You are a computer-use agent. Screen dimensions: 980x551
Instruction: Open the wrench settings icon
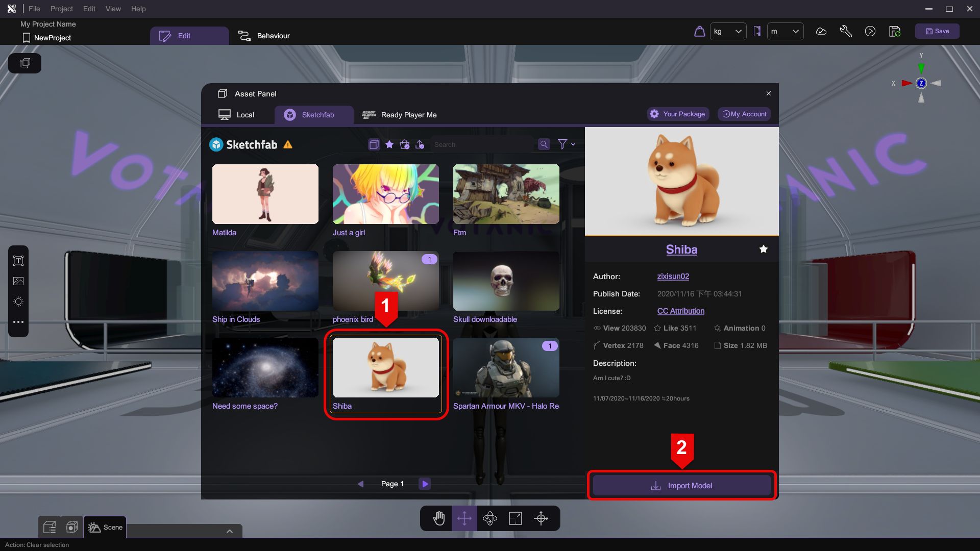845,32
